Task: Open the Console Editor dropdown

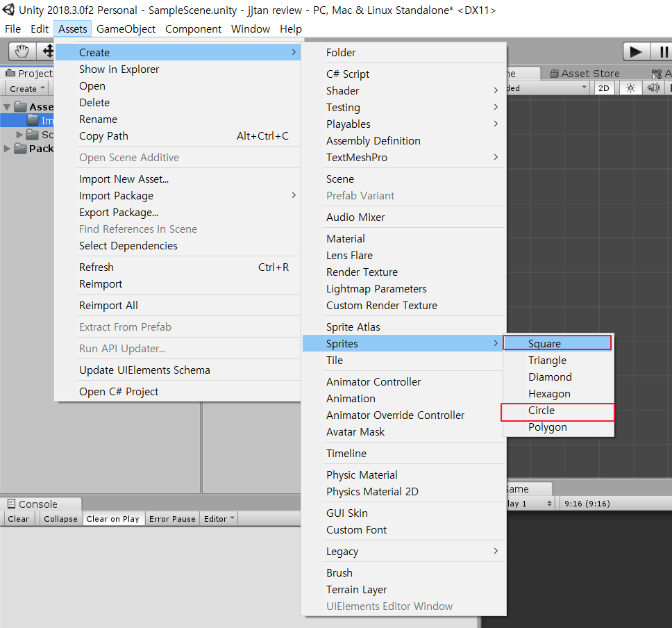Action: pos(219,519)
